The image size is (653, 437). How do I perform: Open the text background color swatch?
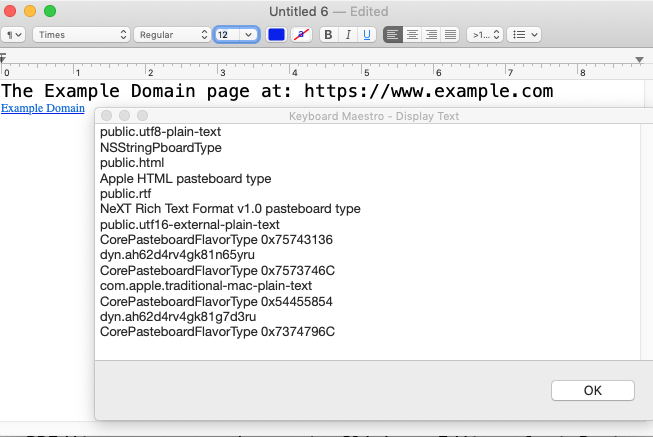pos(301,35)
